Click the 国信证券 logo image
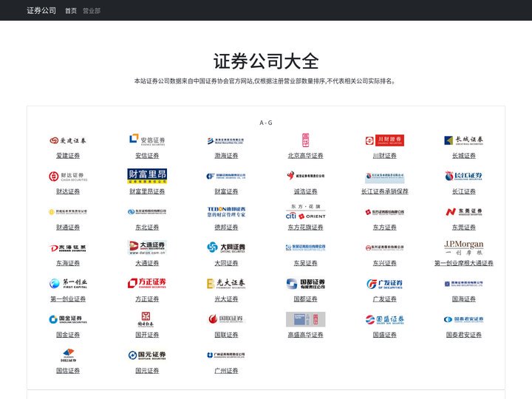 tap(68, 355)
